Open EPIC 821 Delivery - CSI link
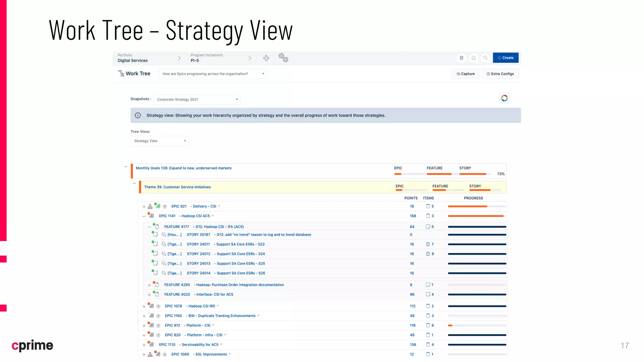Image resolution: width=644 pixels, height=362 pixels. [x=194, y=206]
